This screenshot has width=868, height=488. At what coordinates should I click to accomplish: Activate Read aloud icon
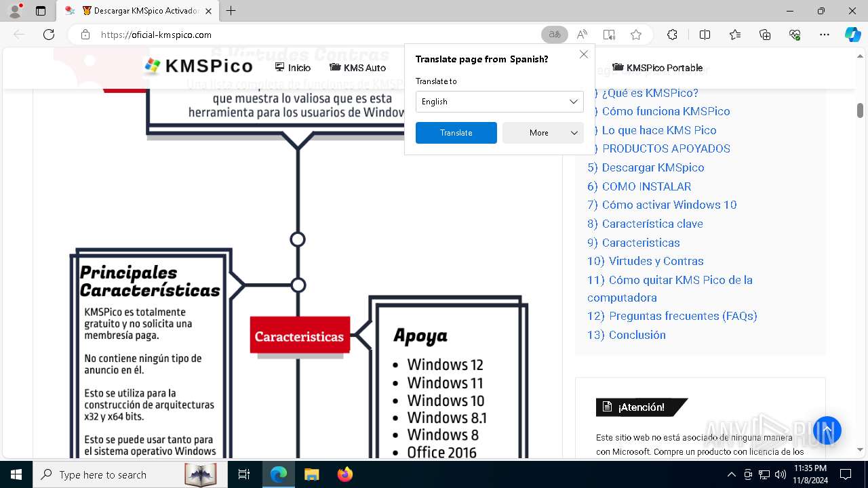click(582, 35)
